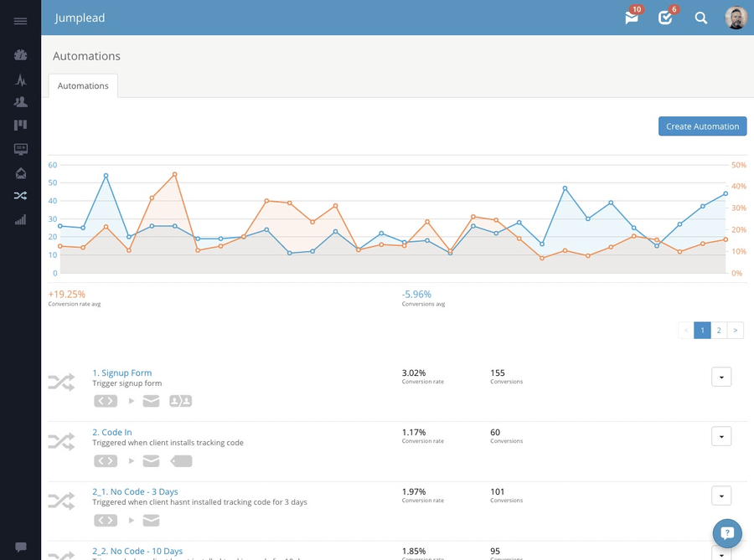The width and height of the screenshot is (754, 560).
Task: Click the Create Automation button
Action: coord(702,126)
